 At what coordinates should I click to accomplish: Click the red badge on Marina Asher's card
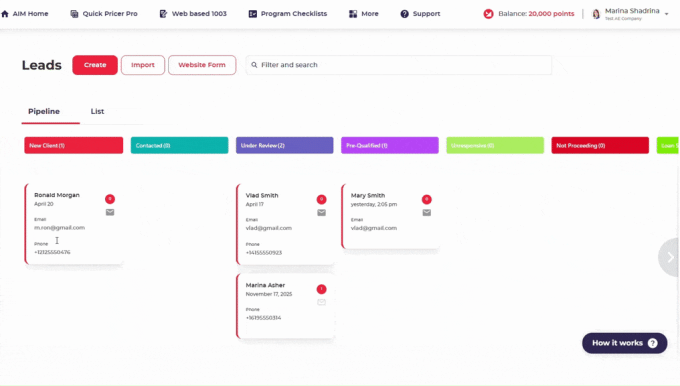pyautogui.click(x=321, y=289)
